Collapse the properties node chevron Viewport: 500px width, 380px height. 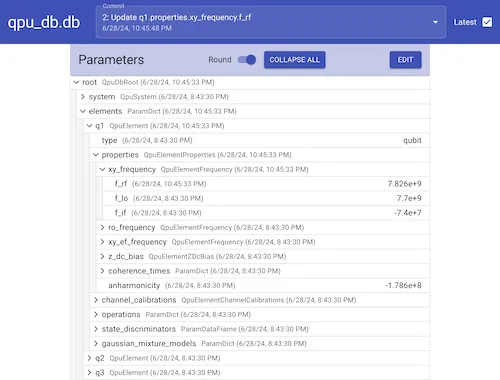pyautogui.click(x=96, y=155)
